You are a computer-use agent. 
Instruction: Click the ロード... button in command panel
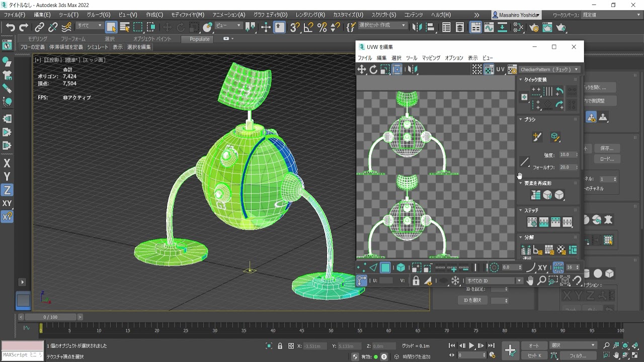coord(607,159)
